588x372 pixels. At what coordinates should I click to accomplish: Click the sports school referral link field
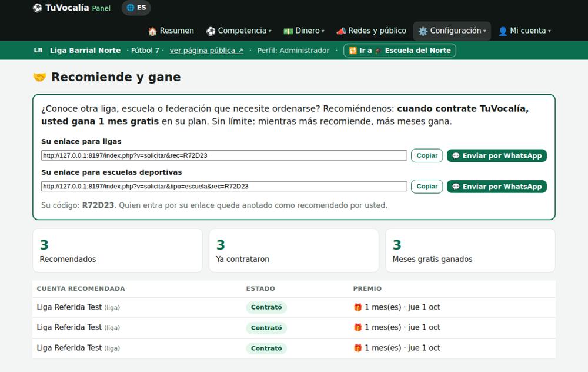tap(224, 186)
